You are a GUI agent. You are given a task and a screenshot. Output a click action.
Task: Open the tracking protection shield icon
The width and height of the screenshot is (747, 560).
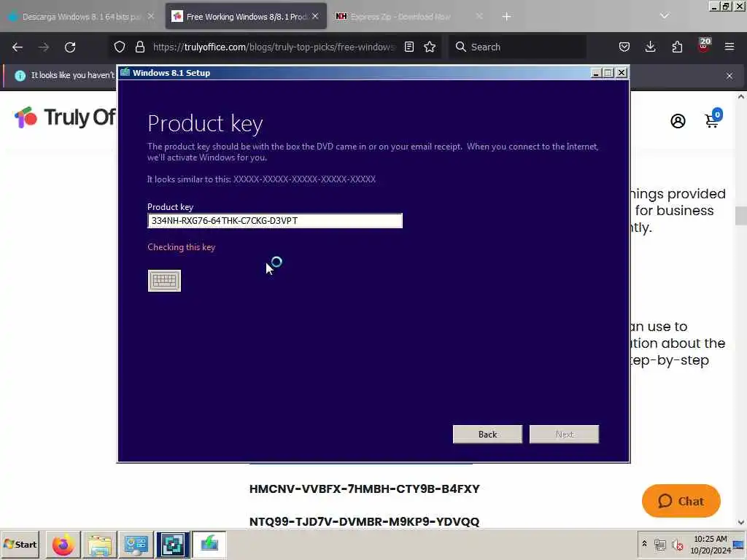[x=120, y=47]
